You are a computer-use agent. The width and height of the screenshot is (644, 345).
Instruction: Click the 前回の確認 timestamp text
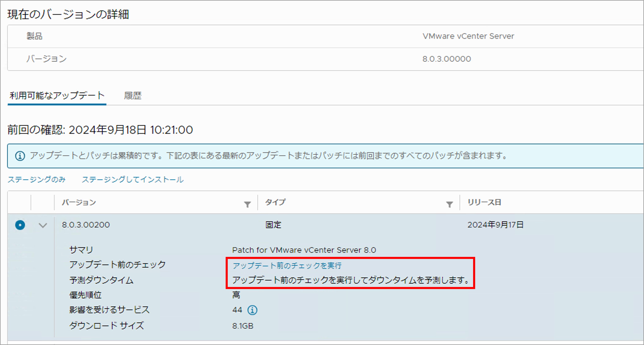pos(100,130)
